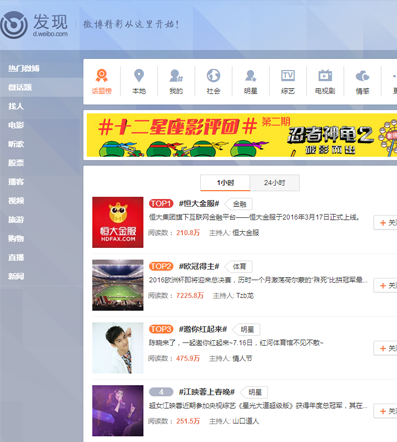Click read count 7225.8万

pyautogui.click(x=190, y=295)
